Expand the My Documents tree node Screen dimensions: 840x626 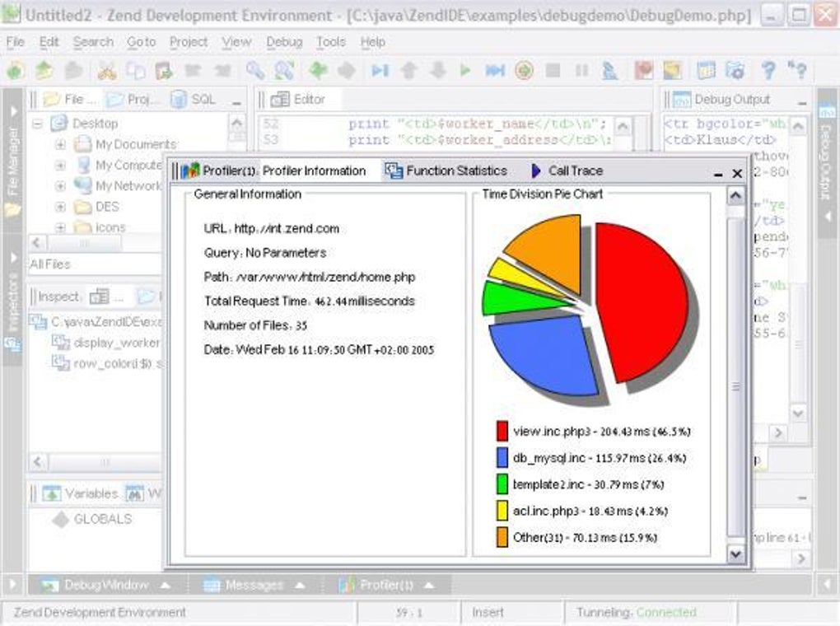pyautogui.click(x=61, y=145)
